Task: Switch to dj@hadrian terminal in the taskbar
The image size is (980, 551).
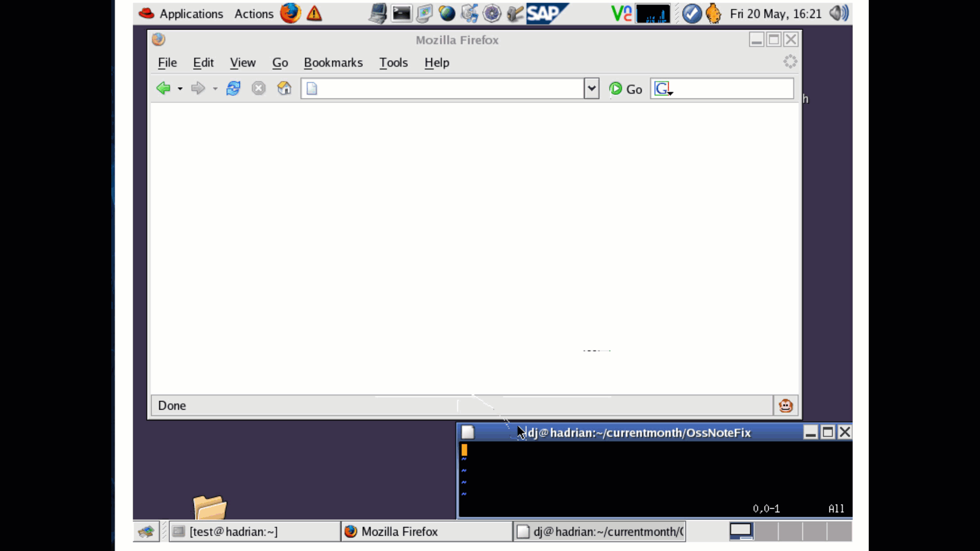Action: 599,532
